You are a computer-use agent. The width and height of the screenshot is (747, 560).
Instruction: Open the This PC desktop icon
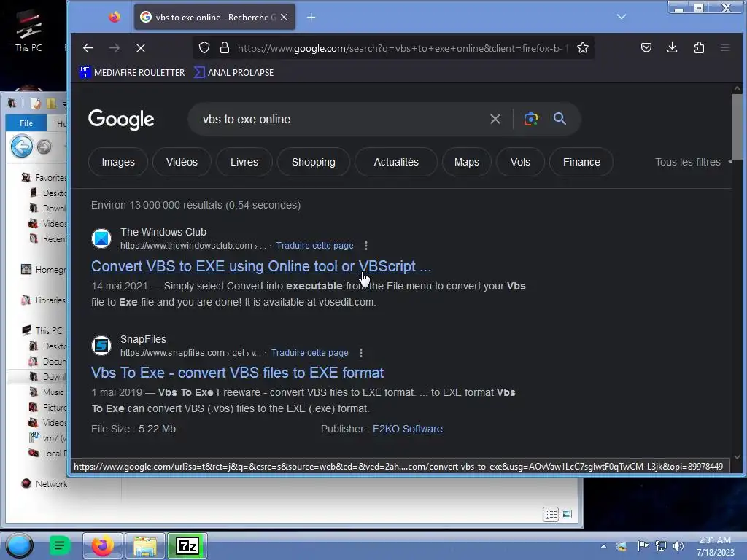(x=28, y=29)
